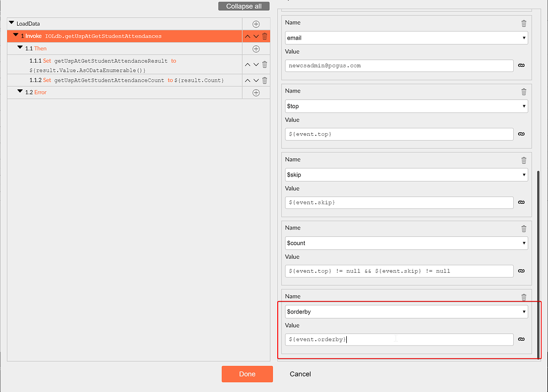This screenshot has height=392, width=548.
Task: Delete the $count parameter via trash icon
Action: pyautogui.click(x=523, y=228)
